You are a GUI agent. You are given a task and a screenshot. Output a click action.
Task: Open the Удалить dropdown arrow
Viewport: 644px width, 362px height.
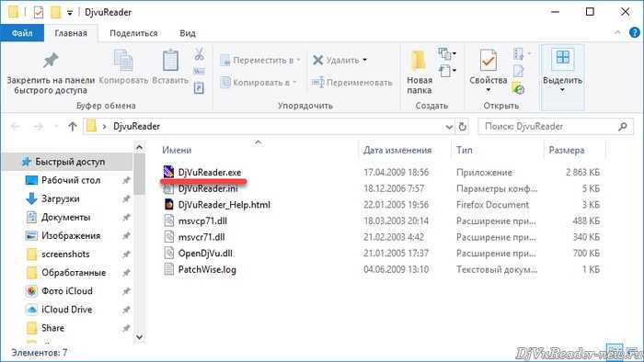tap(364, 61)
